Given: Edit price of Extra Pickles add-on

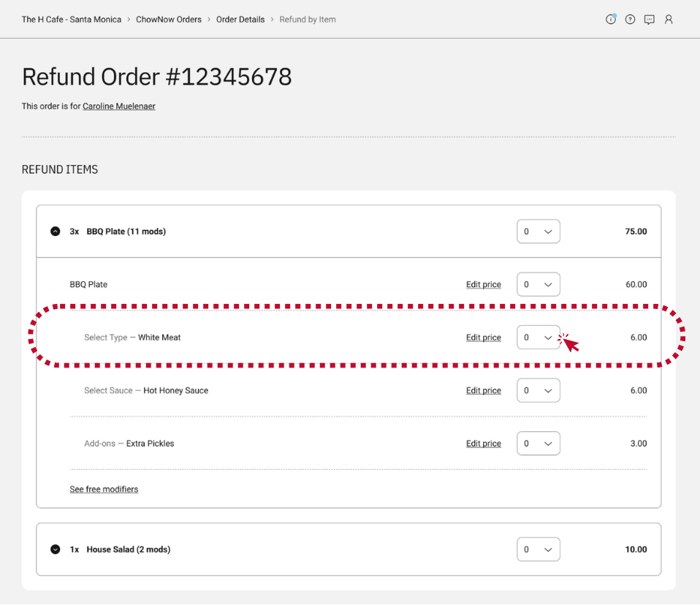Looking at the screenshot, I should coord(484,444).
